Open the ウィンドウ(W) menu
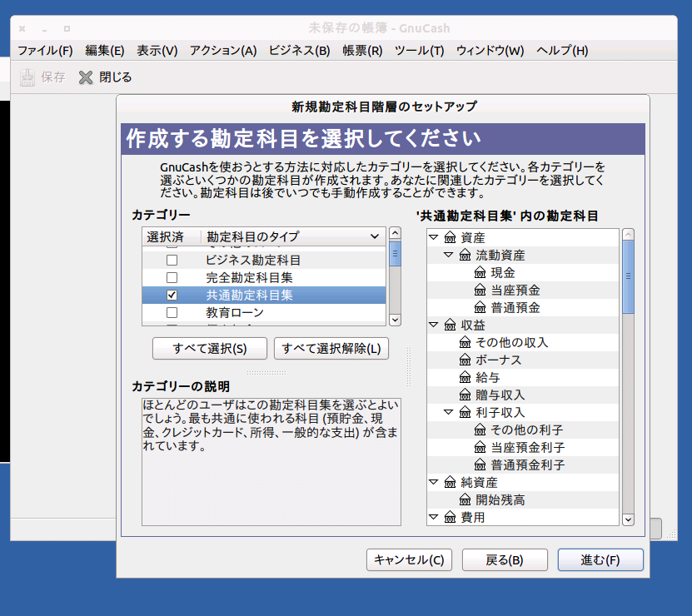Screen dimensions: 692x616 point(490,51)
